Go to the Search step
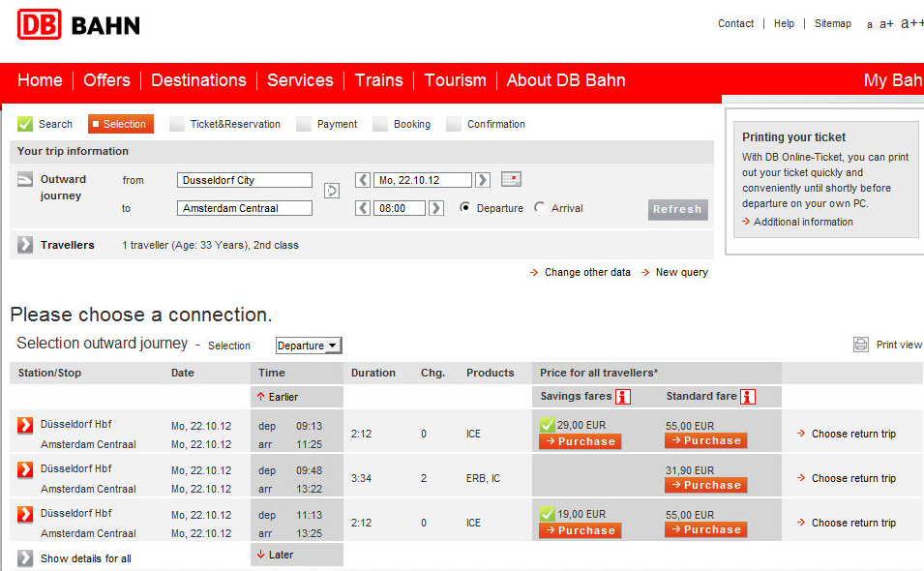Image resolution: width=924 pixels, height=571 pixels. pos(55,124)
